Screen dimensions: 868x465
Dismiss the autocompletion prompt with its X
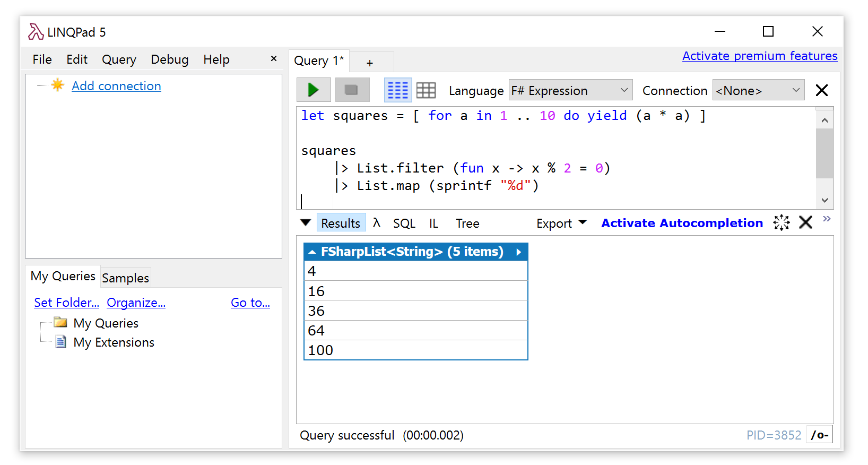click(x=806, y=222)
